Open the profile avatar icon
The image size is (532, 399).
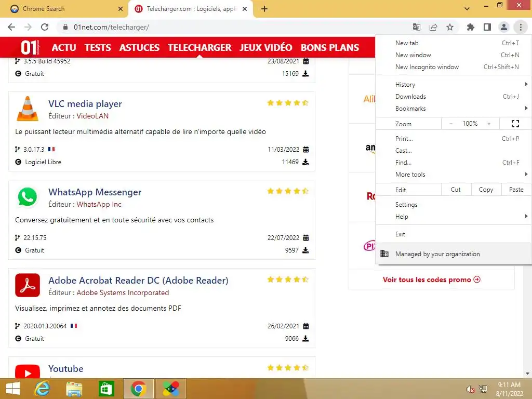[504, 27]
